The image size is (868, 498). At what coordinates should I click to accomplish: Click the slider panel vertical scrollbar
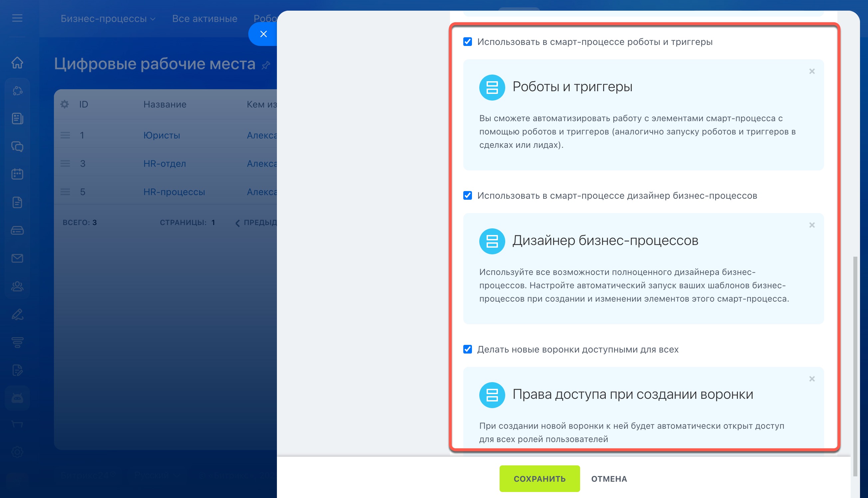[x=855, y=366]
